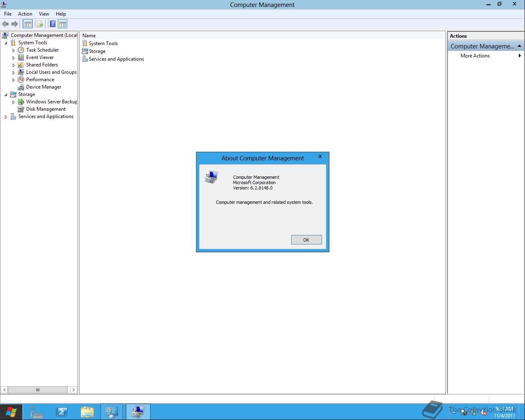The image size is (525, 420).
Task: Click the tree pane horizontal scrollbar thumb
Action: coord(38,390)
